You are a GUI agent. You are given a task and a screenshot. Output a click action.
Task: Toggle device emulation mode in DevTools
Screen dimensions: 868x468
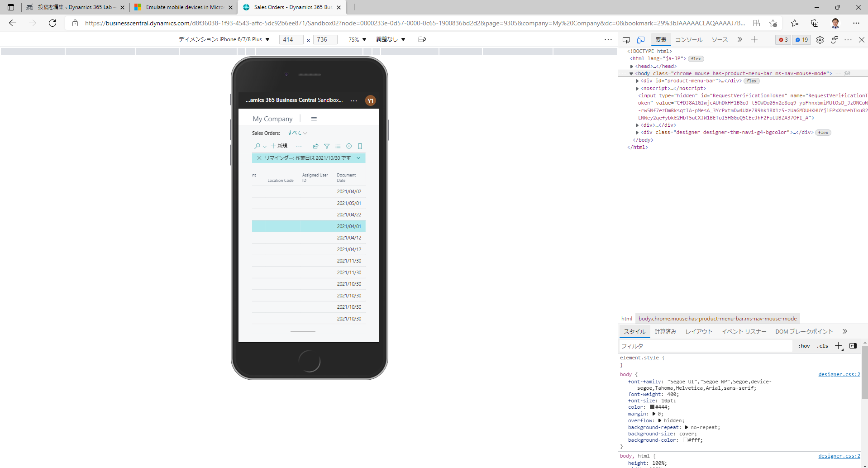(x=641, y=40)
